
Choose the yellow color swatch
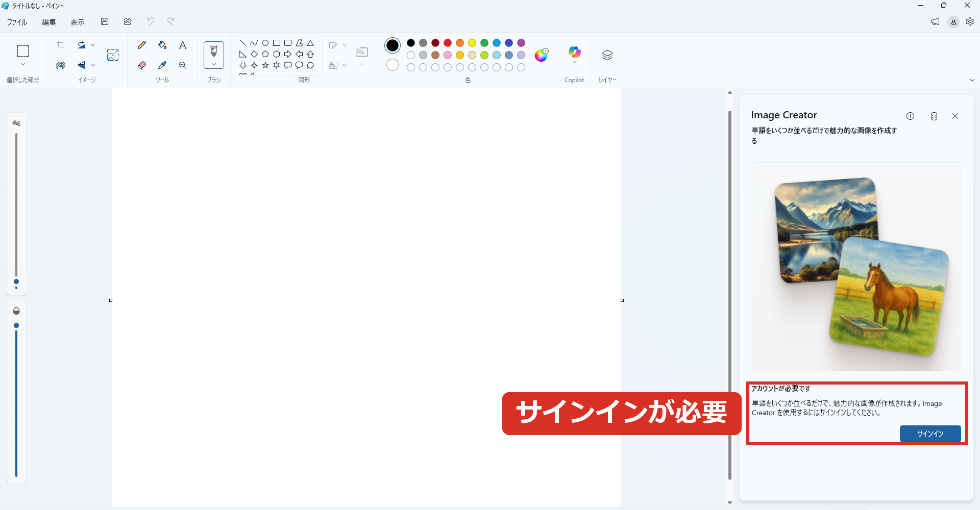tap(472, 43)
